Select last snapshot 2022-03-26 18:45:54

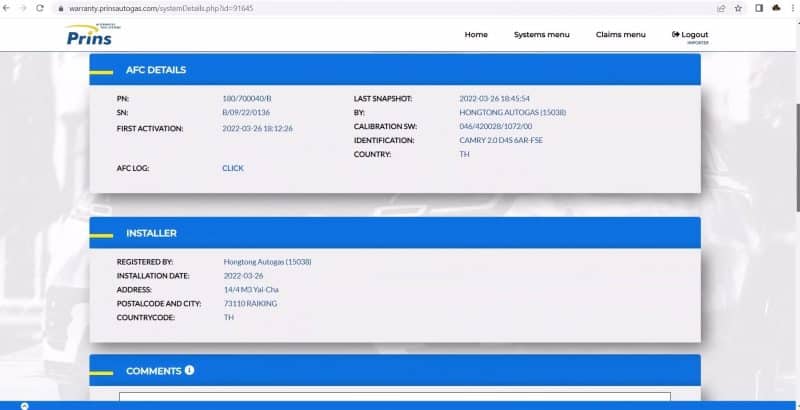click(x=494, y=98)
